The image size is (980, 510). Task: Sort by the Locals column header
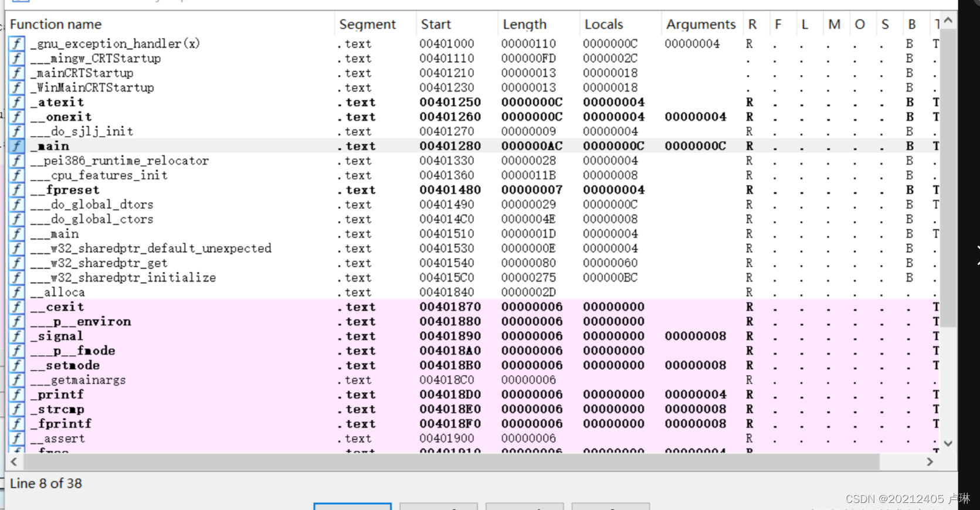click(603, 24)
